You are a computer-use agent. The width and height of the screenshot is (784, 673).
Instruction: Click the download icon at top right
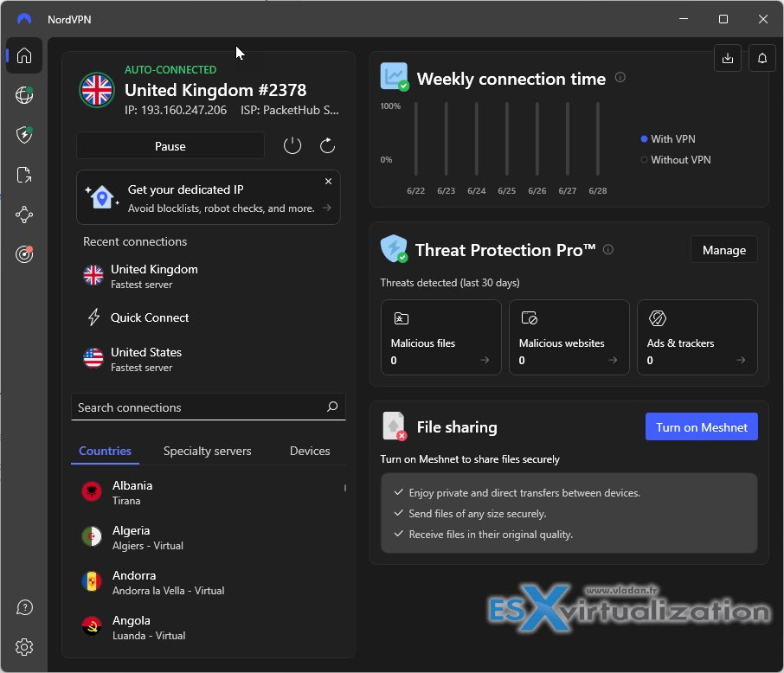pyautogui.click(x=728, y=58)
